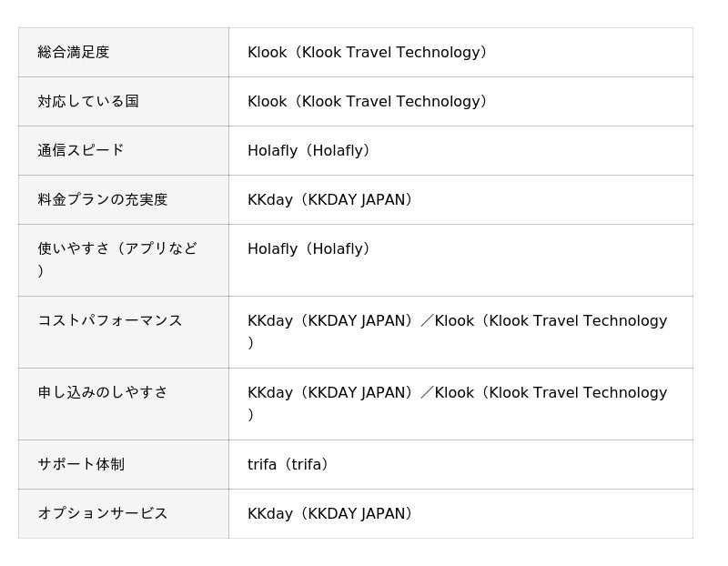The height and width of the screenshot is (566, 728).
Task: Click KKday text in the 申し込みのしやすさ row
Action: [x=270, y=393]
